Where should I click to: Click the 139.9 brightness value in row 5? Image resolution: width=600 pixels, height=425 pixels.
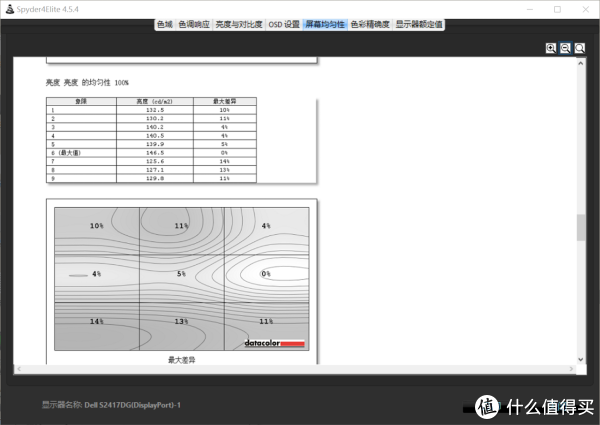(x=155, y=144)
